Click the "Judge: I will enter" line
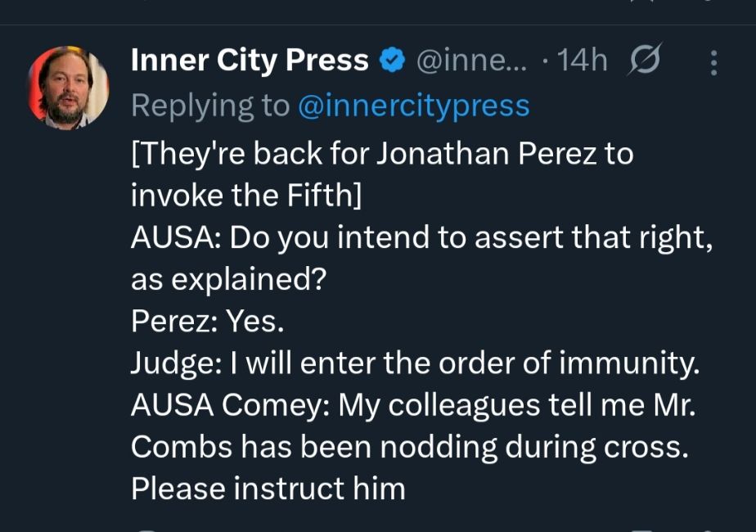Image resolution: width=756 pixels, height=532 pixels. click(x=416, y=363)
